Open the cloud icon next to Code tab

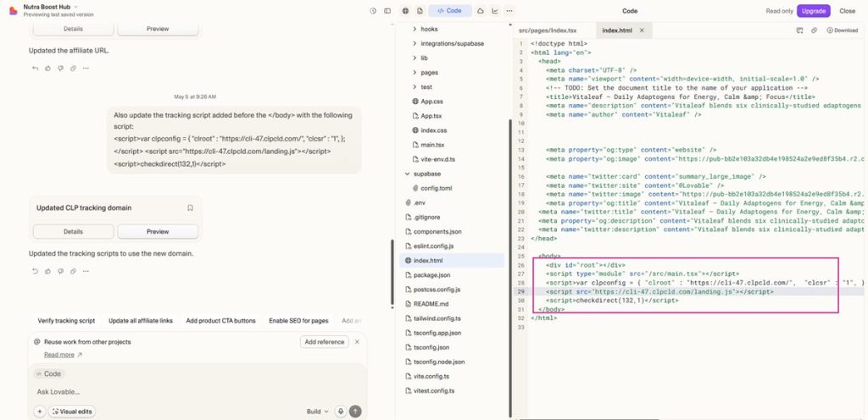click(481, 11)
